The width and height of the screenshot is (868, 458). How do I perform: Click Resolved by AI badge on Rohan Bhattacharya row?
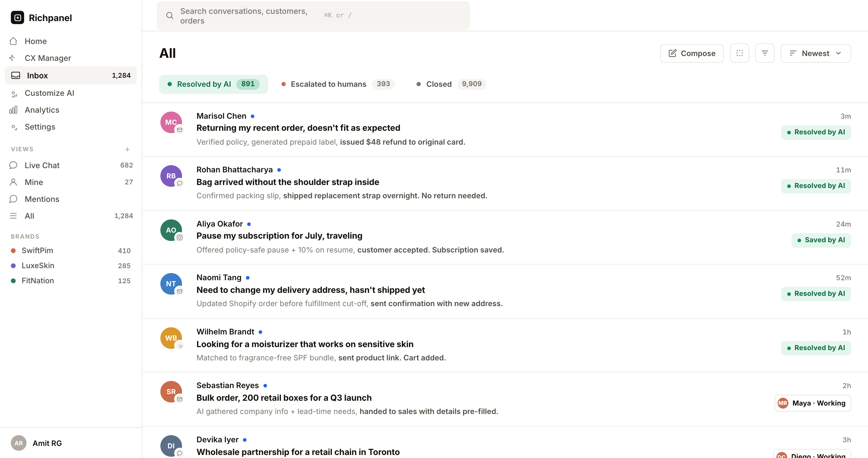[816, 186]
